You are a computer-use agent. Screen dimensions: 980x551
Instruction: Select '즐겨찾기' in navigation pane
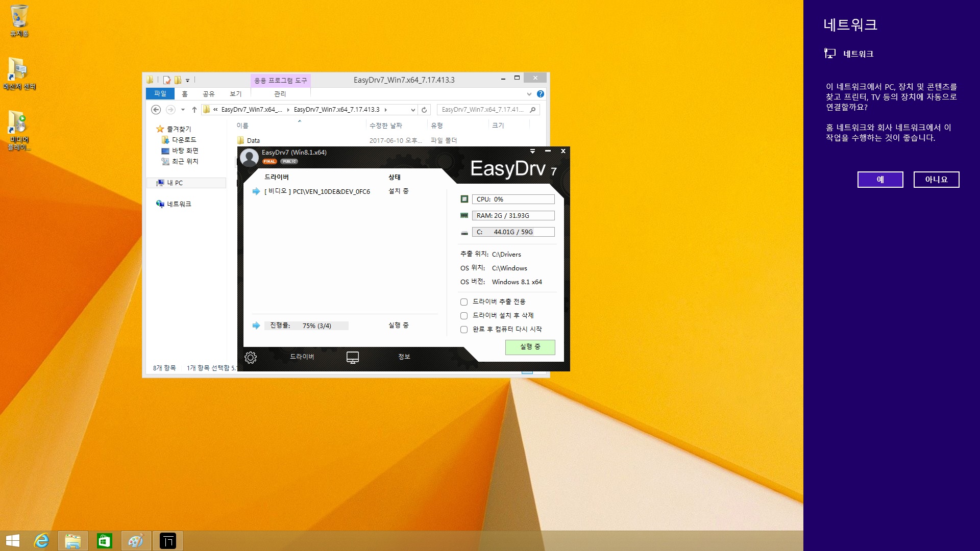(179, 129)
